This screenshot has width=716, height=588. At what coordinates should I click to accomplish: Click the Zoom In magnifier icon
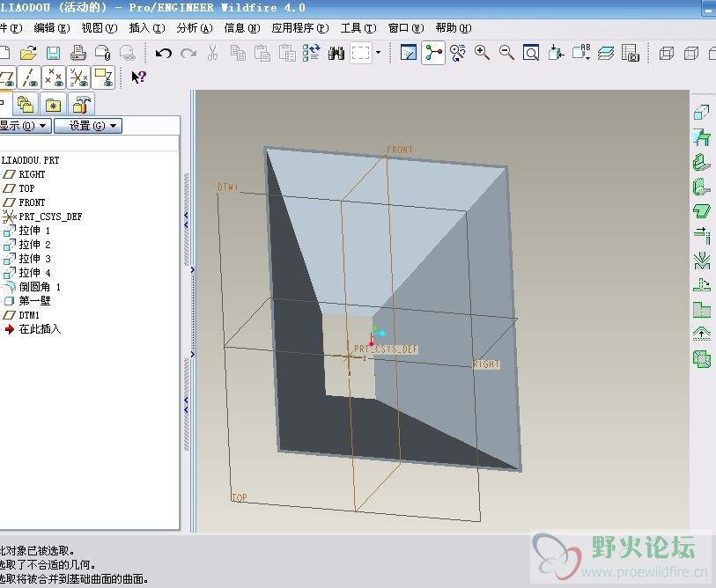482,53
